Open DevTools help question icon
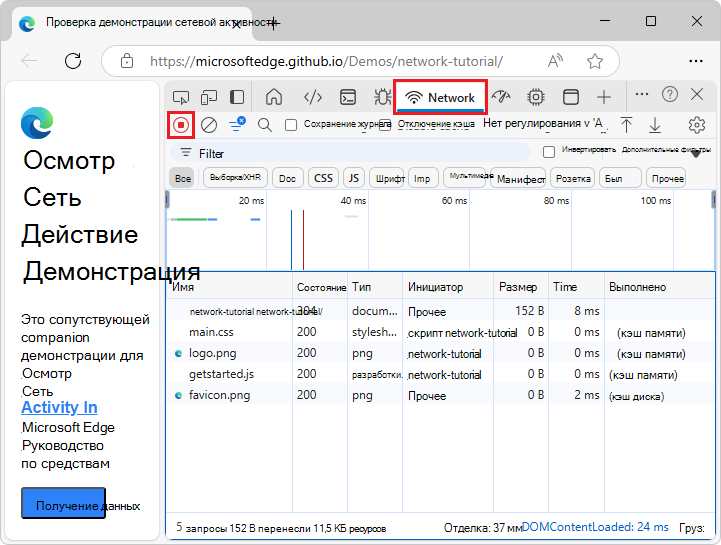The height and width of the screenshot is (545, 721). point(670,94)
